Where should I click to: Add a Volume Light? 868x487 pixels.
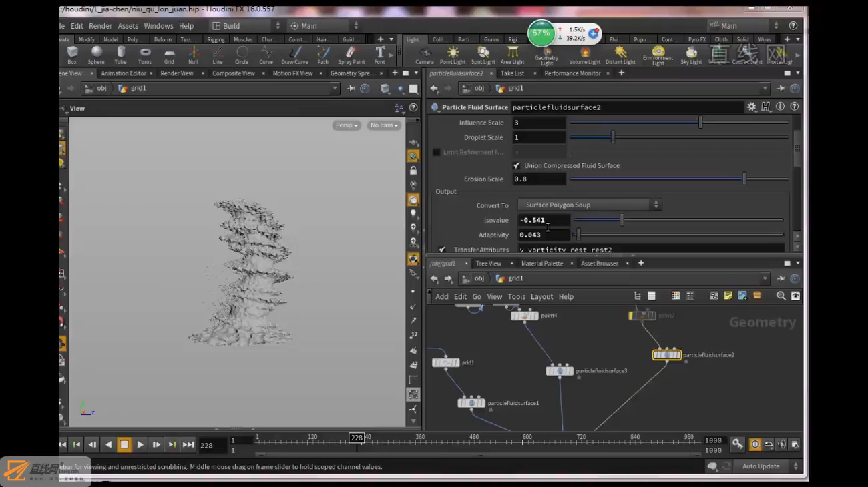tap(585, 55)
